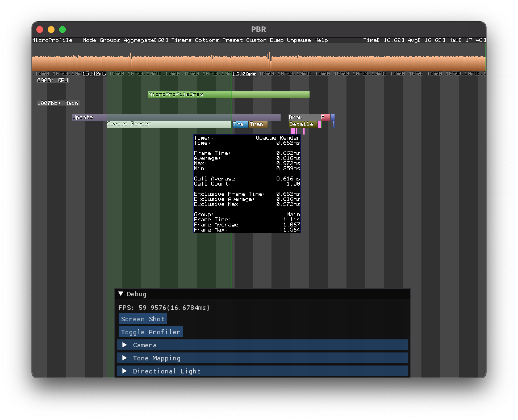Select the MicroProfileDraw GPU bar

tap(229, 94)
